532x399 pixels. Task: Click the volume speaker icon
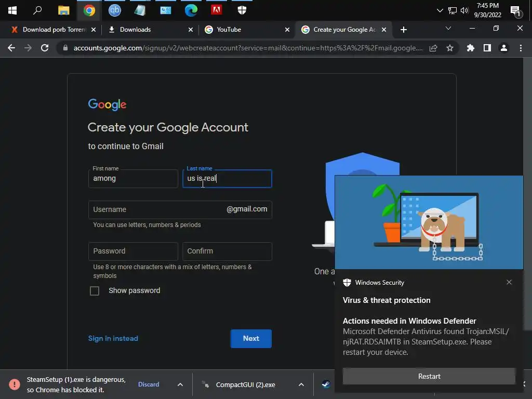click(x=464, y=10)
